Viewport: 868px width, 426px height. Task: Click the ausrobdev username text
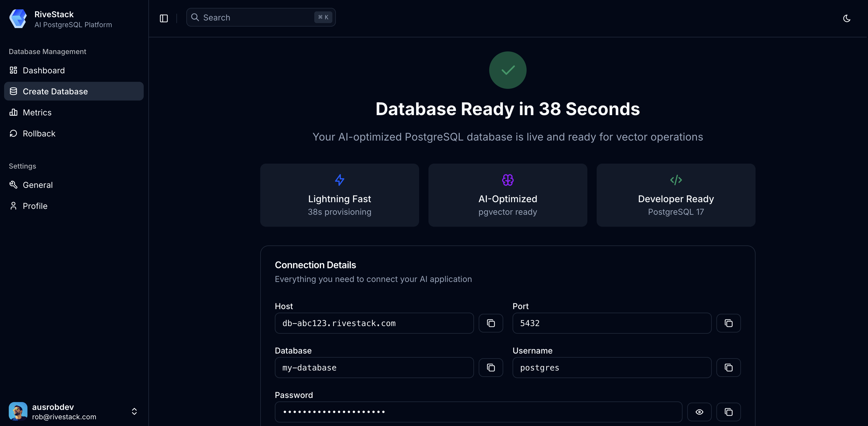click(x=53, y=407)
